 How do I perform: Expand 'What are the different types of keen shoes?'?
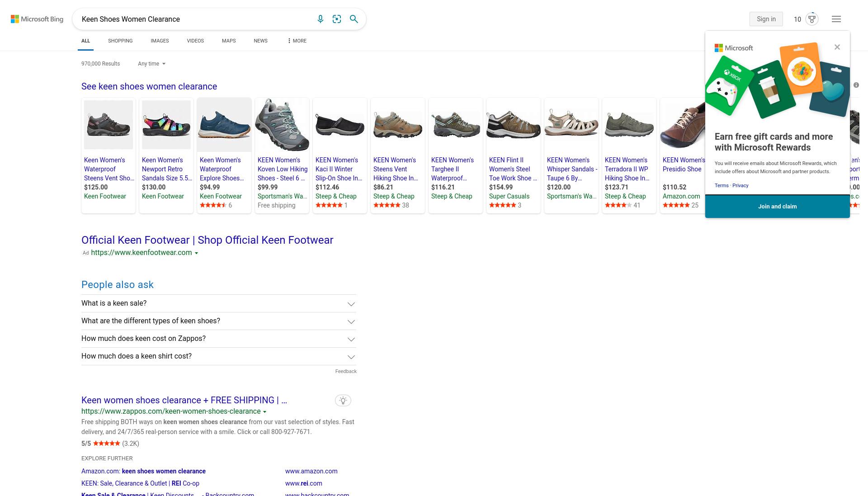[219, 321]
